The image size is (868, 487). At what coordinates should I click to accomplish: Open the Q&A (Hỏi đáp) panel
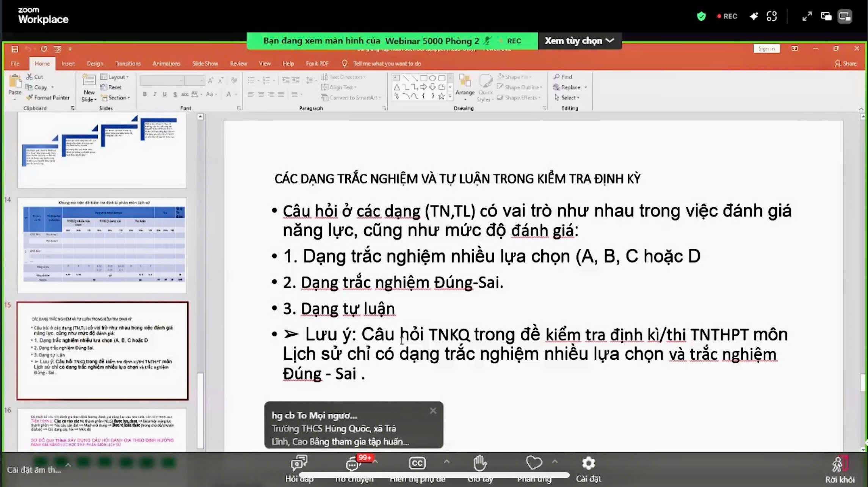(x=299, y=463)
